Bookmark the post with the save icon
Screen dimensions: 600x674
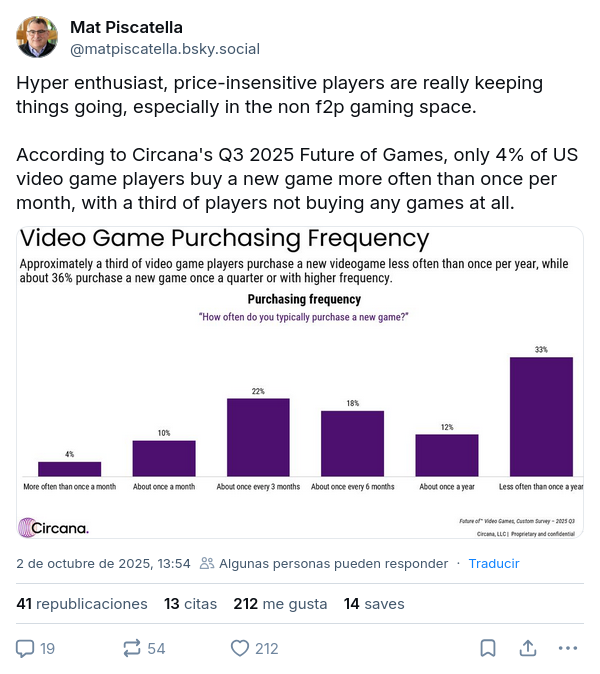[487, 648]
